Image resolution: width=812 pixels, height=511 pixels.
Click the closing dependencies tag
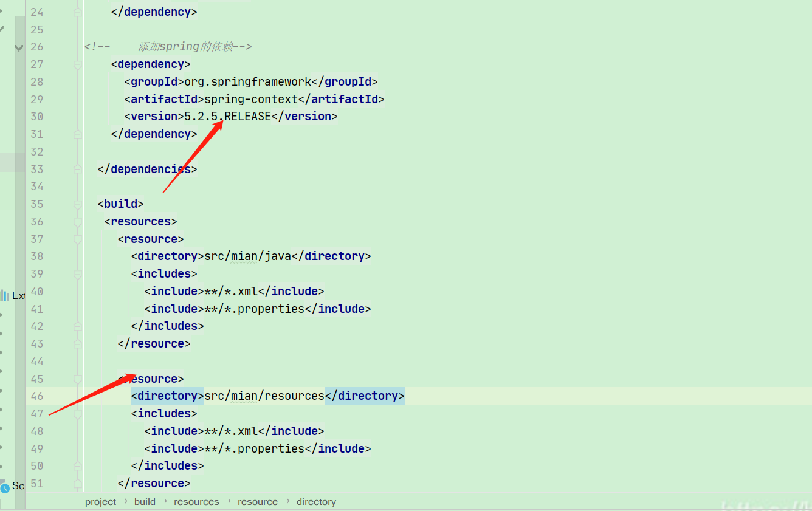coord(148,170)
